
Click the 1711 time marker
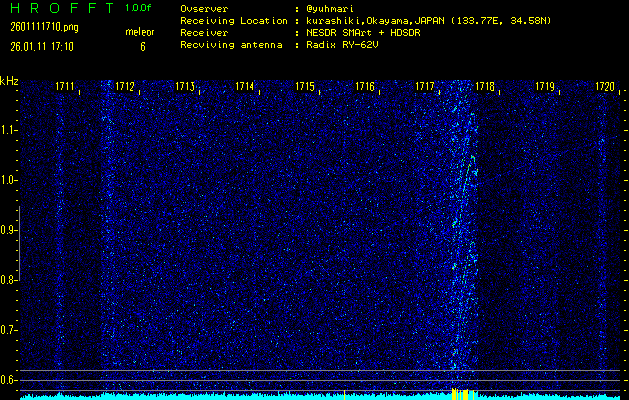[65, 87]
